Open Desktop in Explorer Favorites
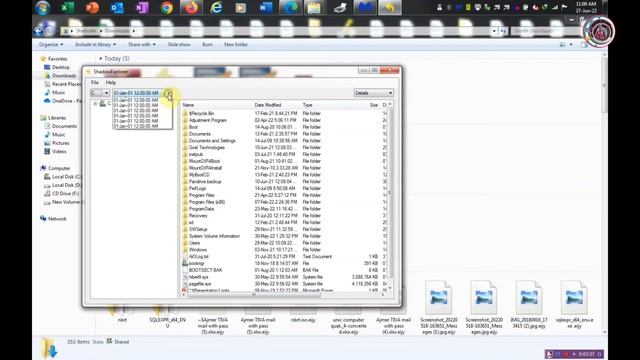This screenshot has height=360, width=640. [x=60, y=67]
